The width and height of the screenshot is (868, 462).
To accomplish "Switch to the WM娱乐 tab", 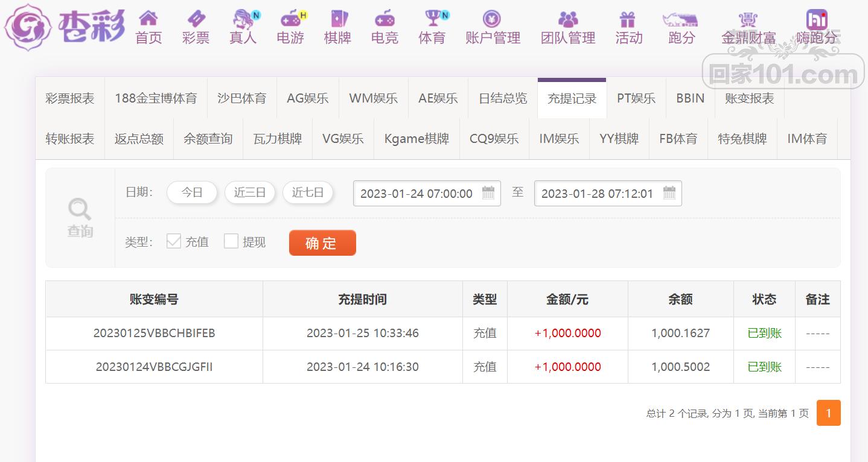I will pyautogui.click(x=374, y=98).
